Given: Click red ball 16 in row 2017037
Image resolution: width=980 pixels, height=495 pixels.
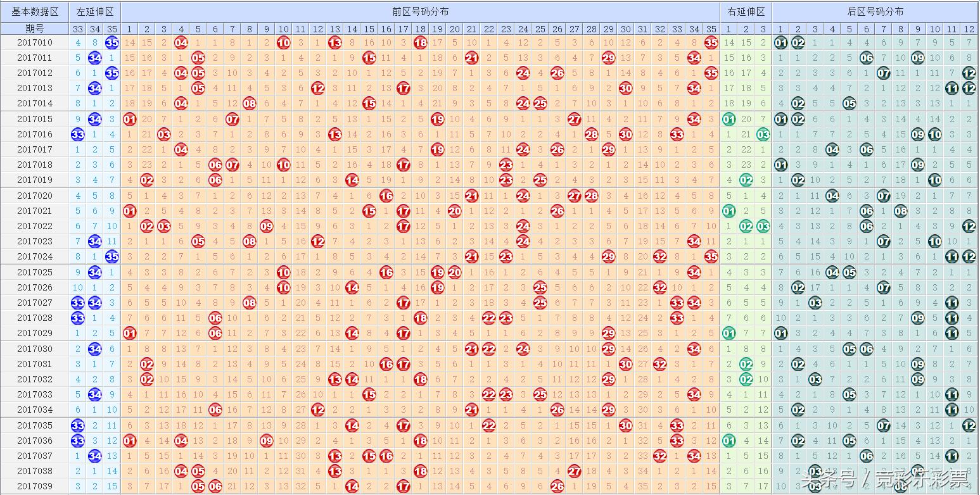Looking at the screenshot, I should coord(386,456).
